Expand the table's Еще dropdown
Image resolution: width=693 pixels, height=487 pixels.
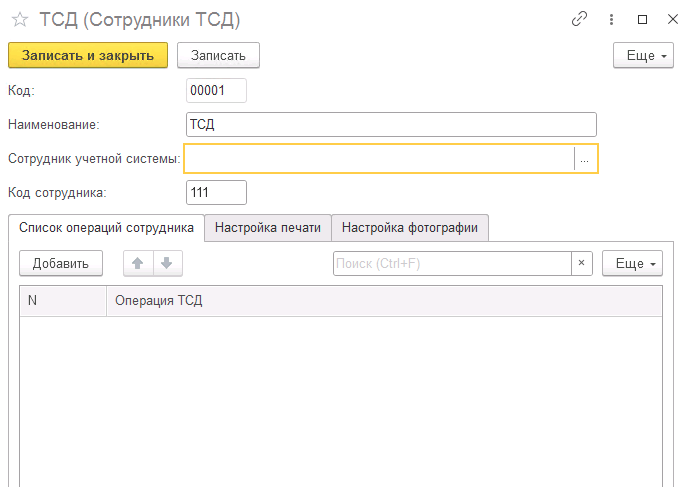(x=632, y=263)
